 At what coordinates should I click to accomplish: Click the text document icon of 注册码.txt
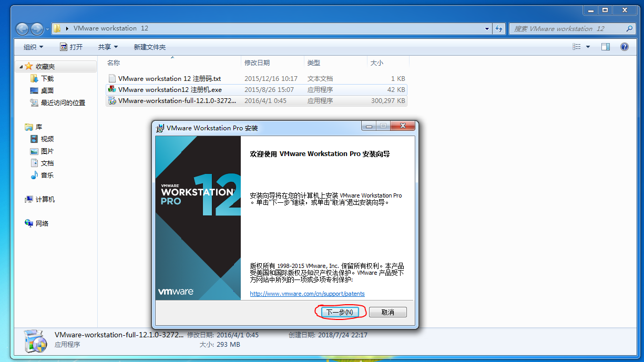click(x=112, y=79)
